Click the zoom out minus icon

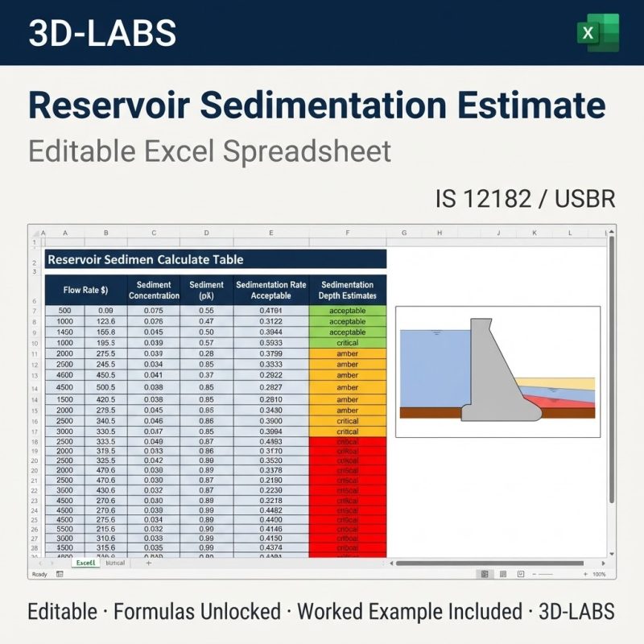click(535, 574)
